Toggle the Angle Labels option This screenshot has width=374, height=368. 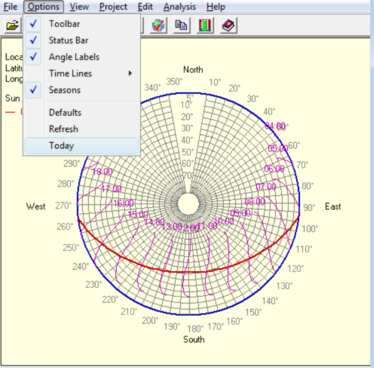[x=82, y=57]
